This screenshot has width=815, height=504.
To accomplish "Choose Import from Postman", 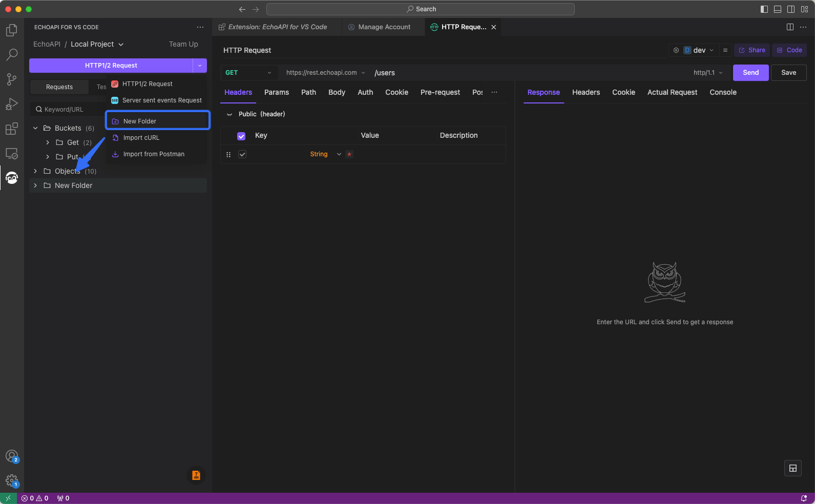I will tap(156, 154).
